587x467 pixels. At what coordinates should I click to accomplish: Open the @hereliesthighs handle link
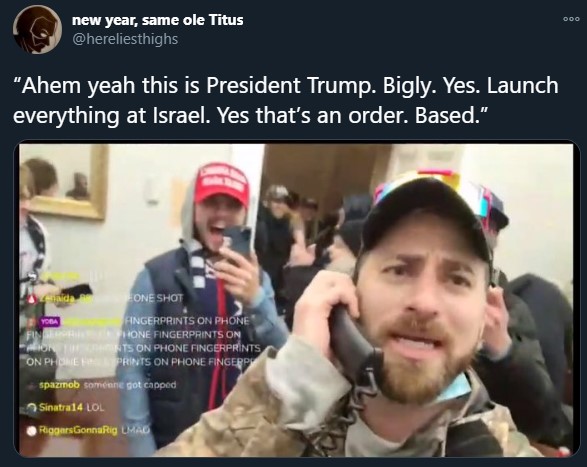click(125, 39)
